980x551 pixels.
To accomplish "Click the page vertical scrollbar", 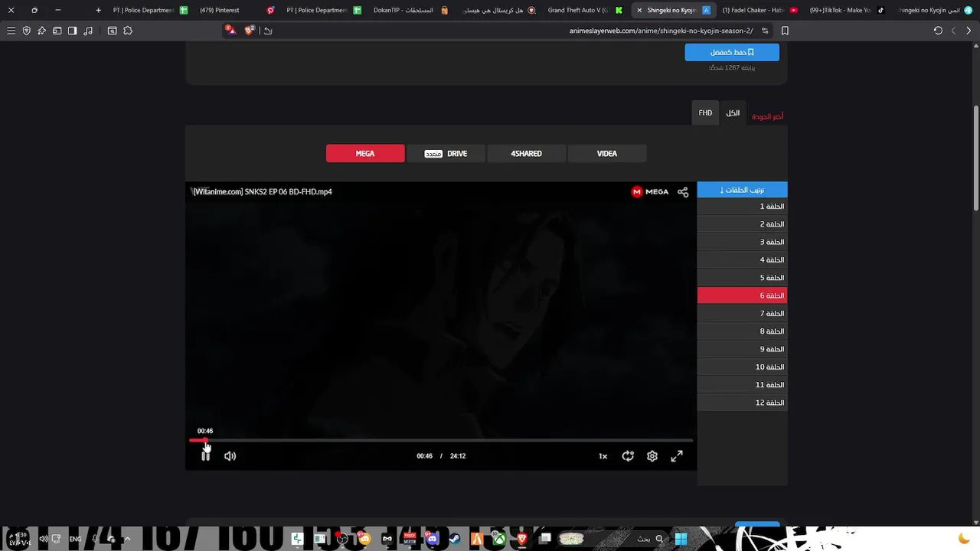I will [975, 157].
